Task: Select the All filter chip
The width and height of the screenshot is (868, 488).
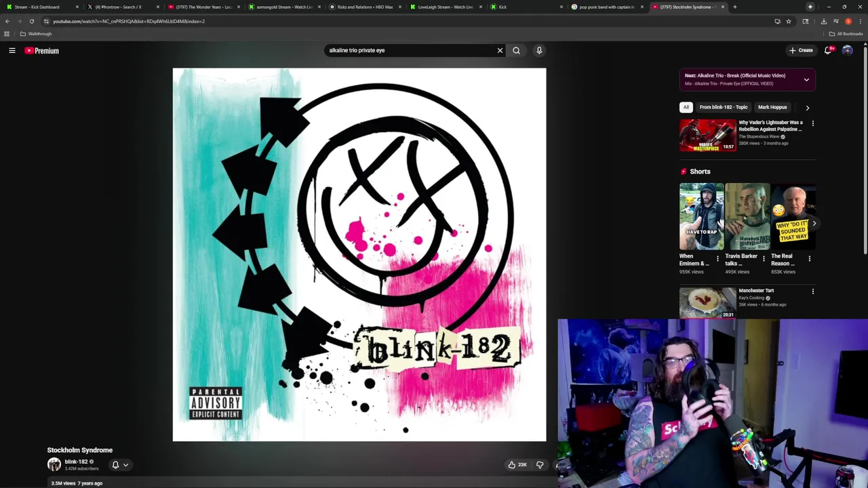Action: click(x=686, y=107)
